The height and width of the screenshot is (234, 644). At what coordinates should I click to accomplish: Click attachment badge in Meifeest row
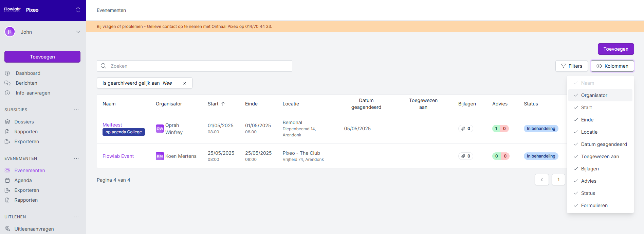(x=465, y=129)
